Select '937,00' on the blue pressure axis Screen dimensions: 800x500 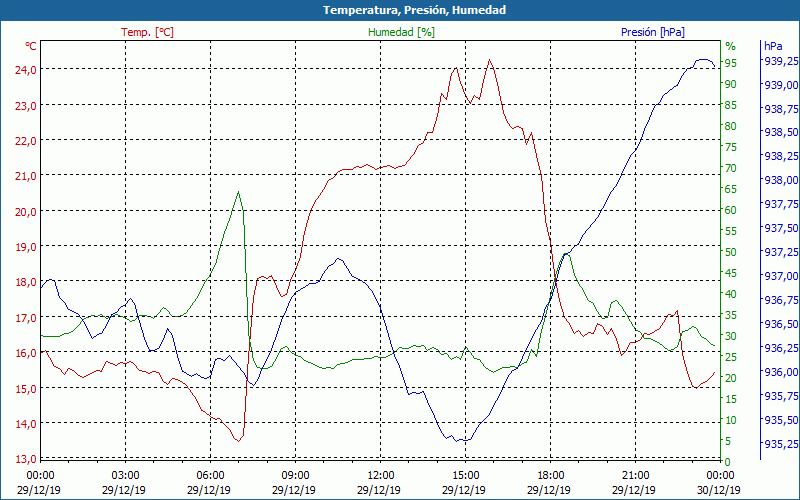click(x=781, y=276)
